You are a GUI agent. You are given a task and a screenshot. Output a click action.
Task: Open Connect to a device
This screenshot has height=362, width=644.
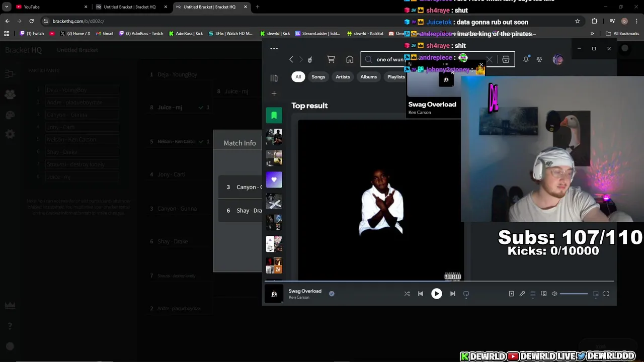[x=544, y=294]
